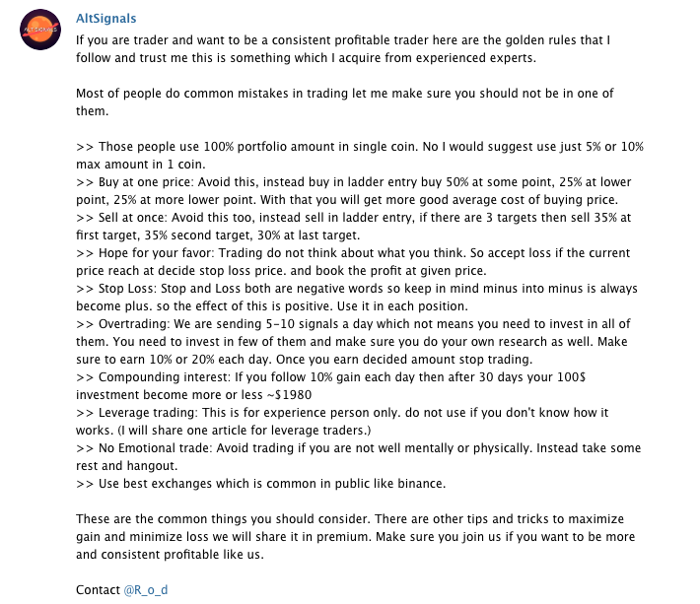Click the No Emotional trade rule
The height and width of the screenshot is (604, 700).
coord(355,456)
